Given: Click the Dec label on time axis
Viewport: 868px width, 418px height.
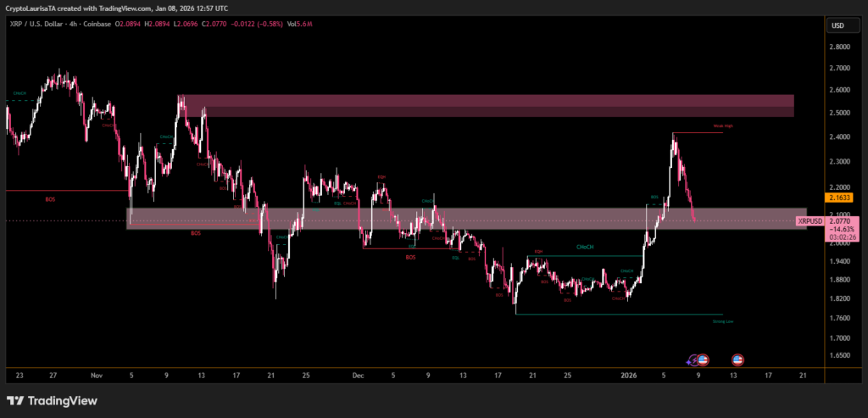Looking at the screenshot, I should (x=358, y=374).
